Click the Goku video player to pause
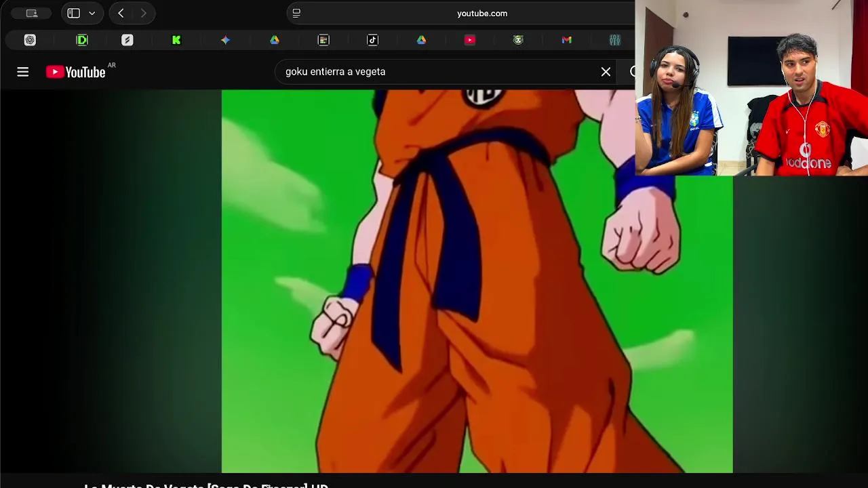Image resolution: width=868 pixels, height=488 pixels. point(477,281)
